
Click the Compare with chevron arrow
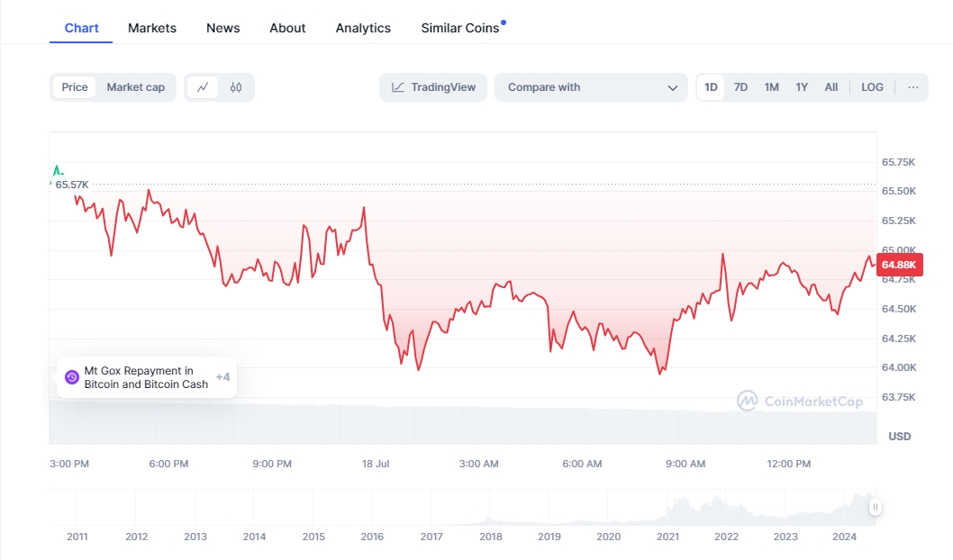coord(672,87)
